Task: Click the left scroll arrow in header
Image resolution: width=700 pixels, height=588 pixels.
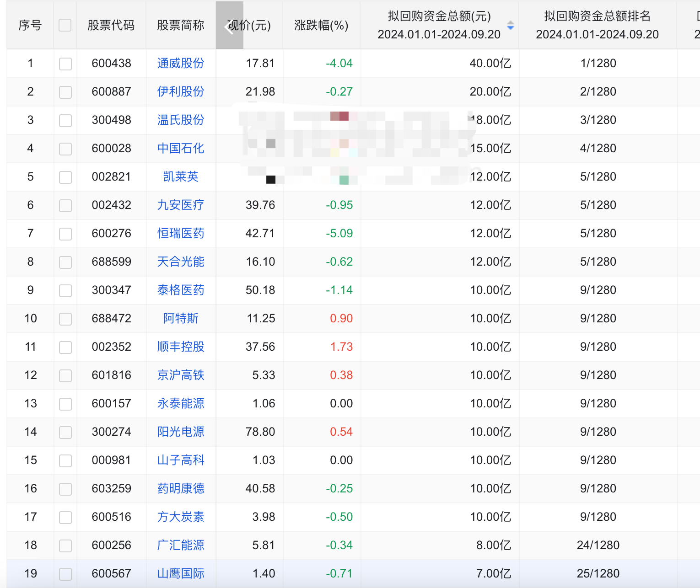Action: [229, 26]
